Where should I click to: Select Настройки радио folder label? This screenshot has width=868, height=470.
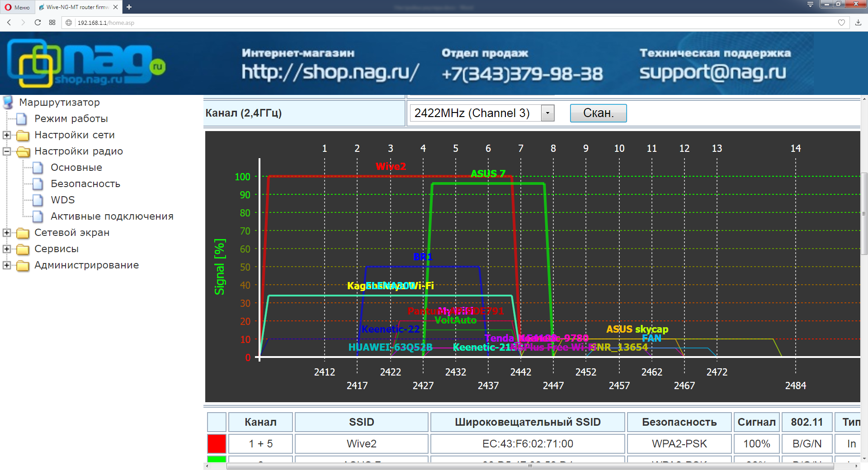click(x=79, y=151)
